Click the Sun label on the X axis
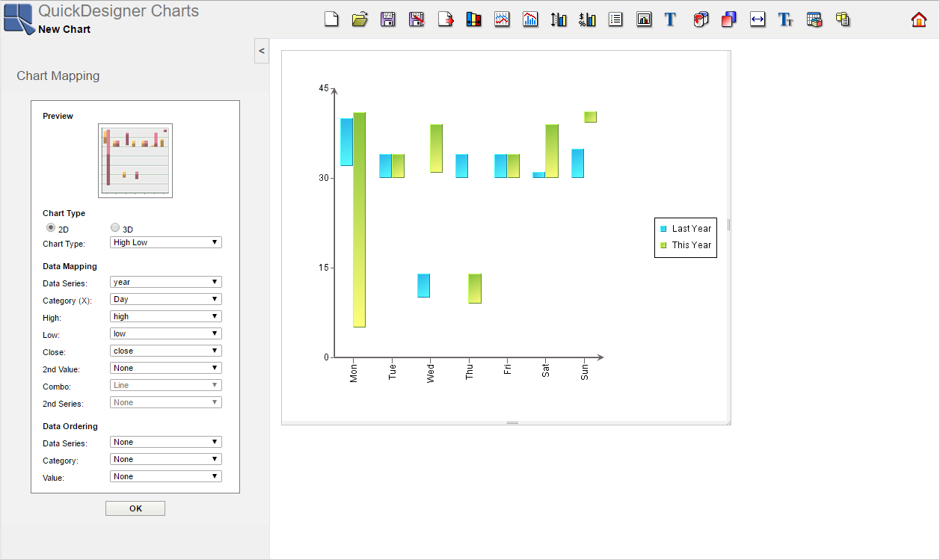940x560 pixels. [585, 372]
